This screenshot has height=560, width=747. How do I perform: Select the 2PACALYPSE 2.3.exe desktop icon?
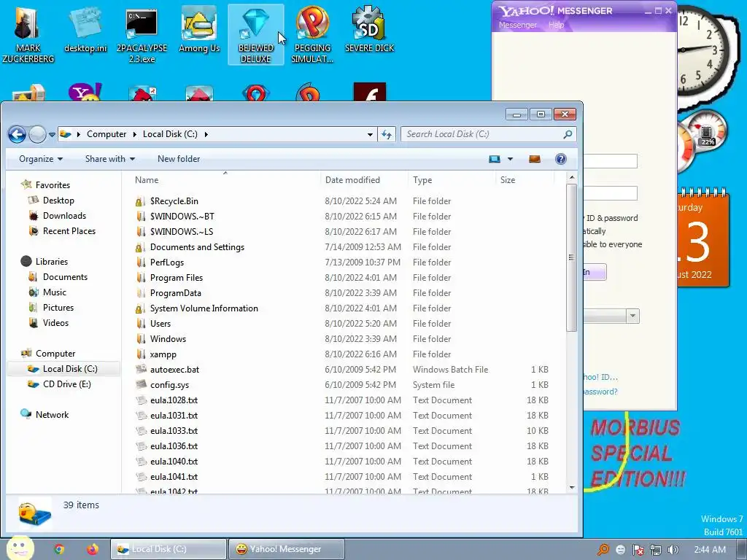pos(142,34)
